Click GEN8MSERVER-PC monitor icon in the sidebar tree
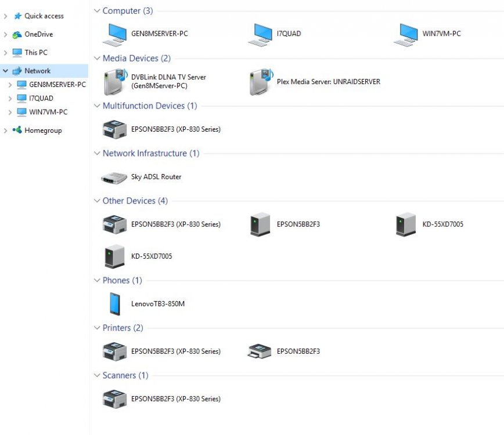This screenshot has width=504, height=435. 21,85
